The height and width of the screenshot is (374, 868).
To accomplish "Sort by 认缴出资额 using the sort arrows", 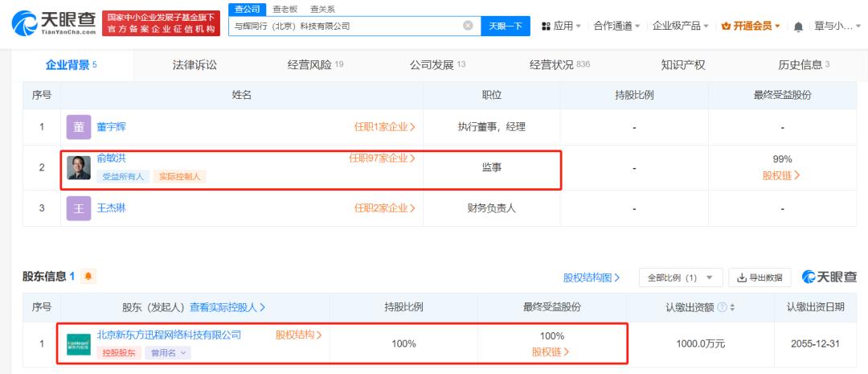I will [x=732, y=307].
